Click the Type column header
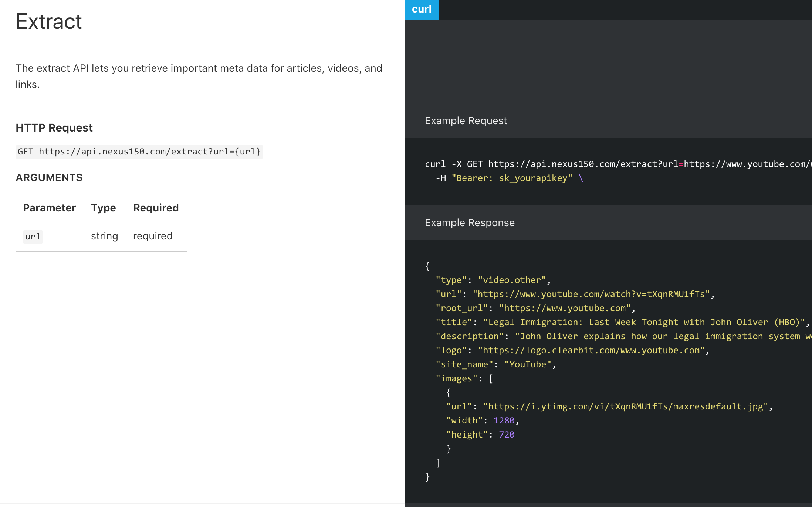This screenshot has width=812, height=507. click(x=103, y=208)
